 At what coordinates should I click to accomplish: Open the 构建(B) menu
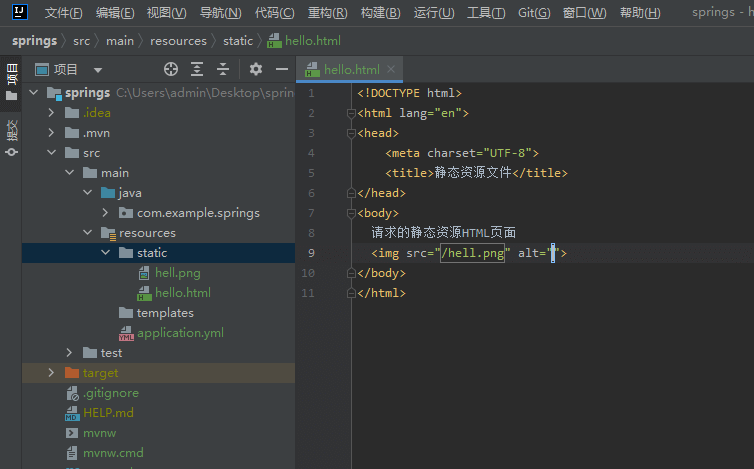(380, 13)
